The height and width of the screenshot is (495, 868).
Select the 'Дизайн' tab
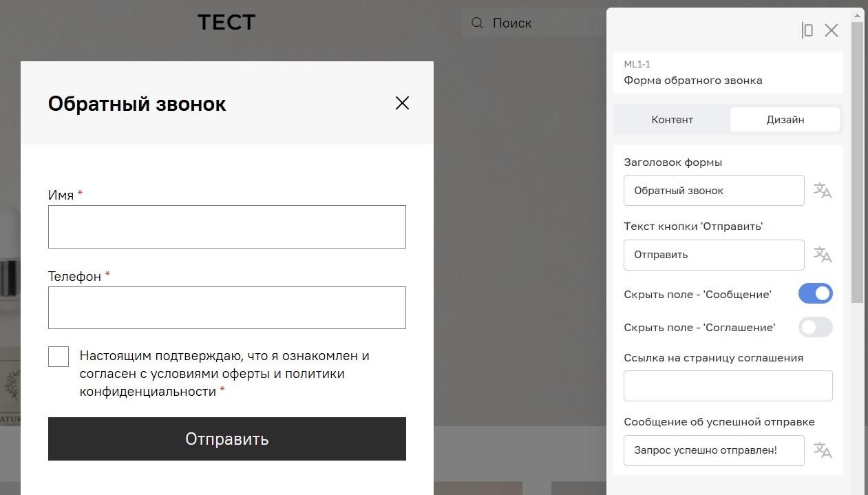(x=785, y=119)
